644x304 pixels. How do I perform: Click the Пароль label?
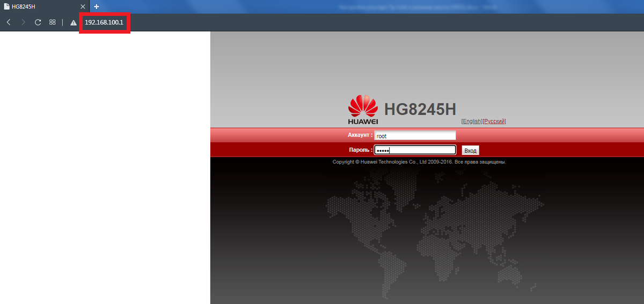(x=362, y=150)
